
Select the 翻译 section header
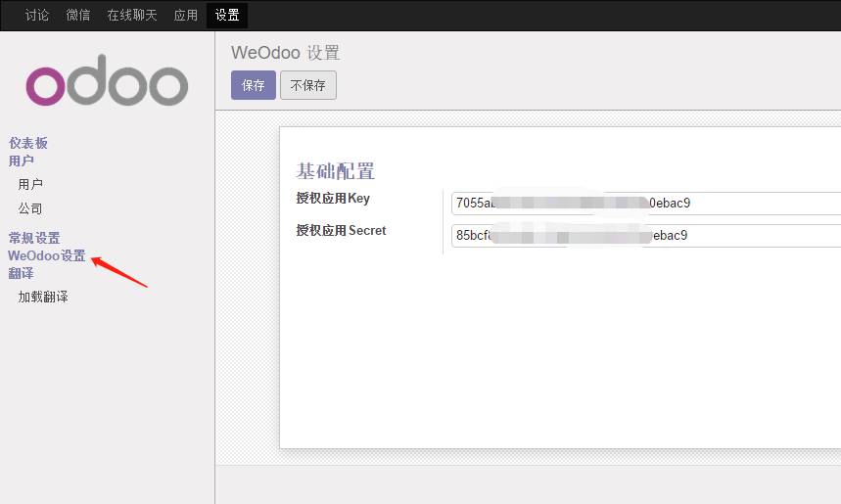coord(21,273)
